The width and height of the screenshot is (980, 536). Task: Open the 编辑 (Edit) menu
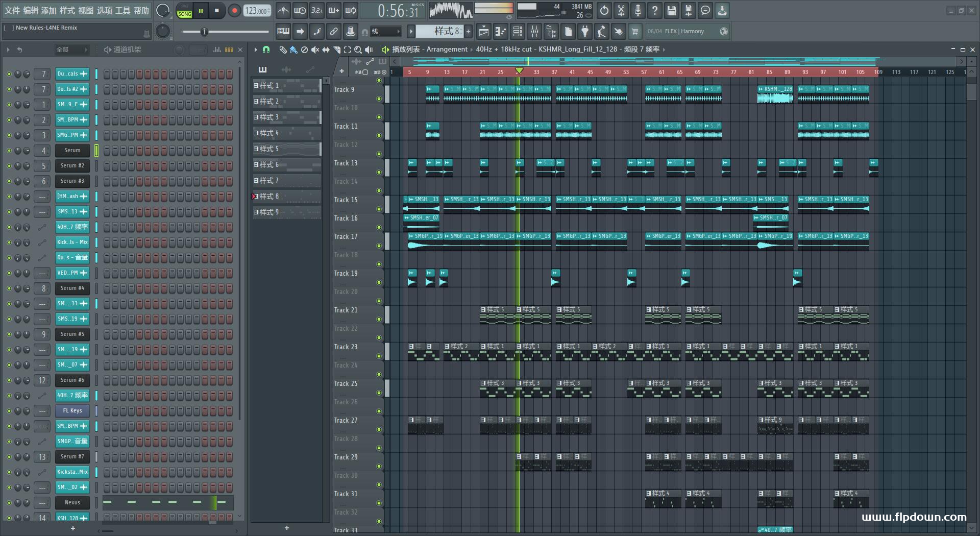[x=31, y=10]
